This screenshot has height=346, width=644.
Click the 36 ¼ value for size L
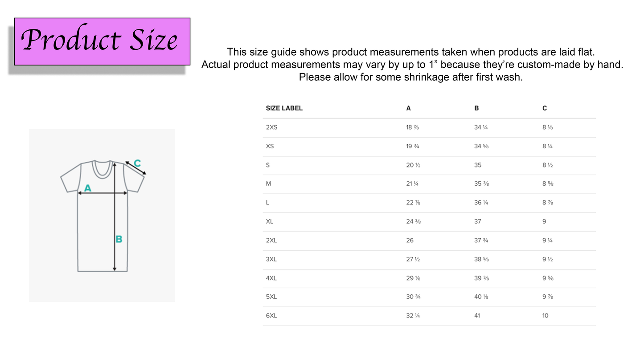[481, 203]
